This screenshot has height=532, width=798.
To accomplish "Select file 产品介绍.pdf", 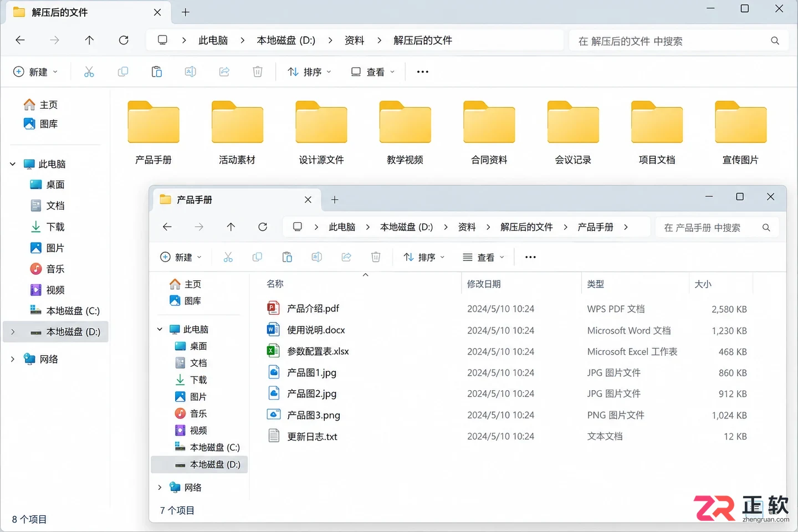I will 507,309.
